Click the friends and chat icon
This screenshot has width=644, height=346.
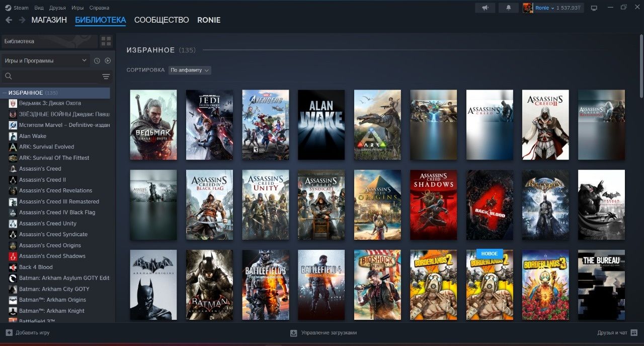[x=634, y=333]
